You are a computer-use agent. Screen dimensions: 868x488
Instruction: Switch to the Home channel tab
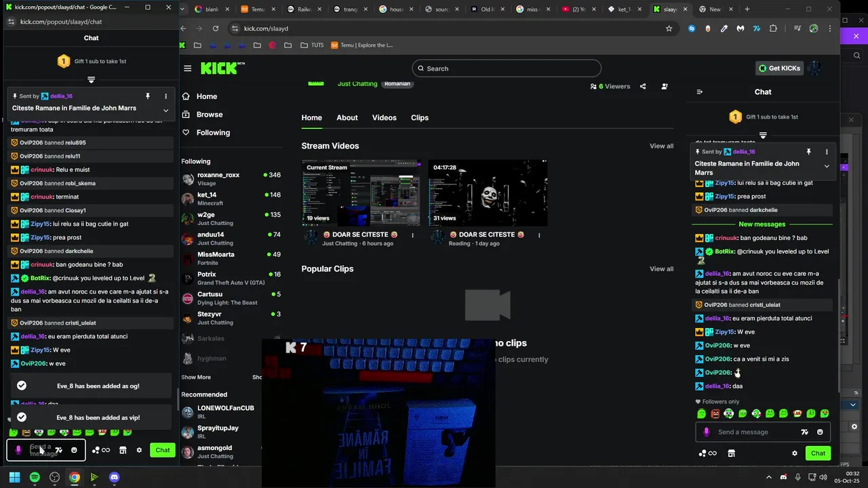(x=312, y=118)
